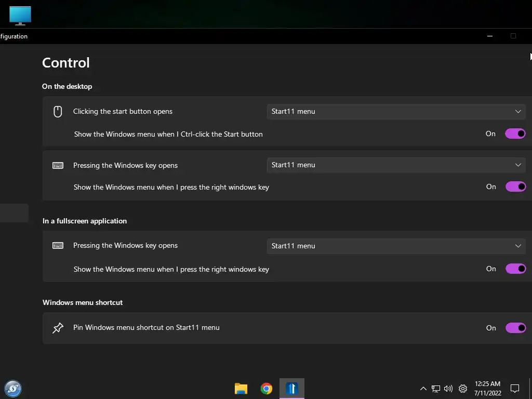
Task: Open the Start11 start button orb
Action: pyautogui.click(x=13, y=389)
